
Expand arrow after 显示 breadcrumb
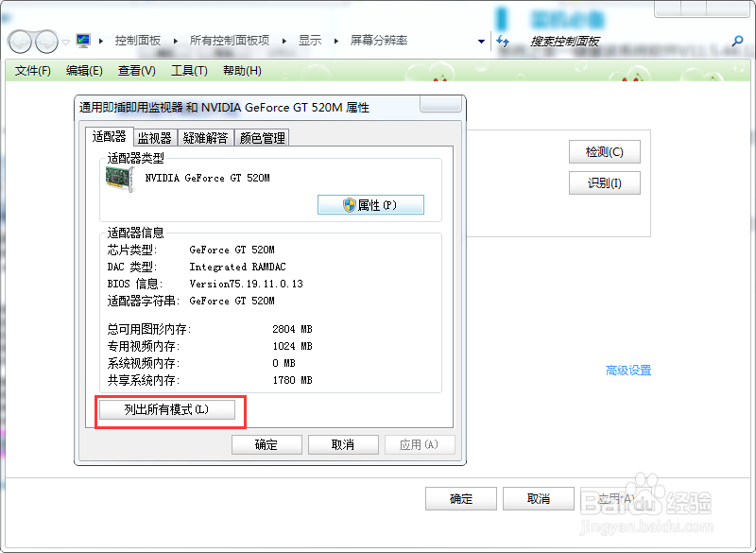(x=336, y=41)
